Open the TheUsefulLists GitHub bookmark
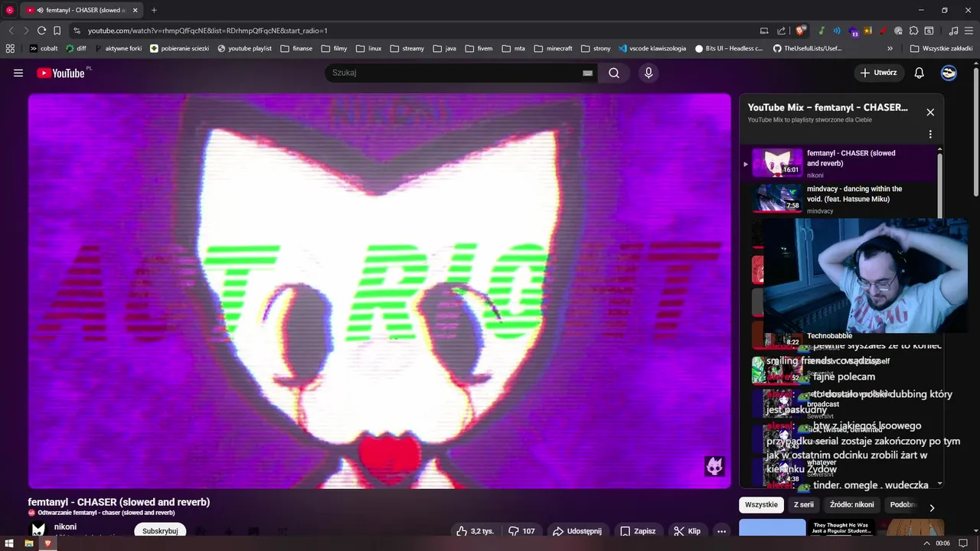 807,48
